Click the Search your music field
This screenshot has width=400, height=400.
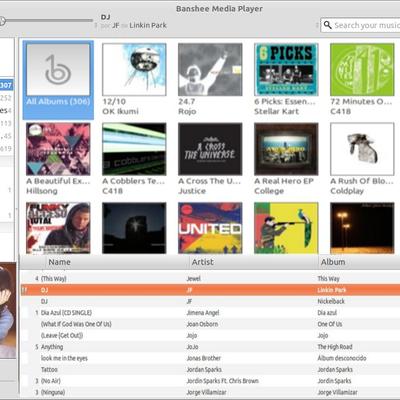[x=360, y=25]
